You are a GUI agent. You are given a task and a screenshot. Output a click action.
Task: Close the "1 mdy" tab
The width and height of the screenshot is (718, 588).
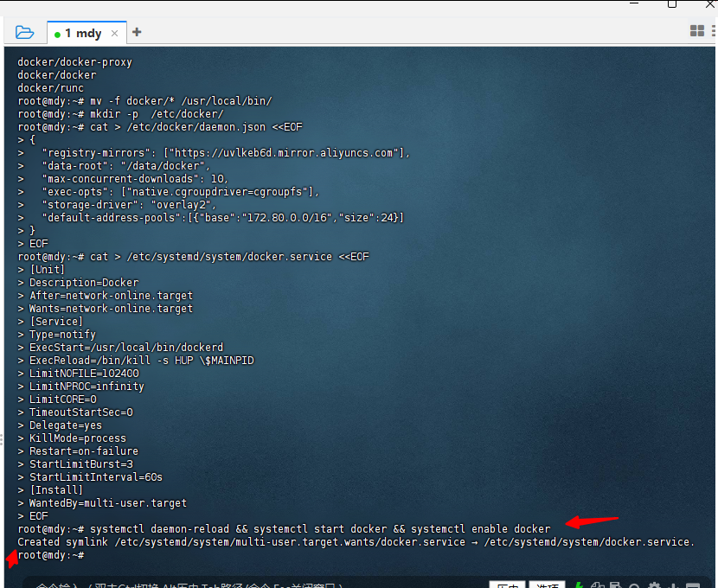click(114, 34)
